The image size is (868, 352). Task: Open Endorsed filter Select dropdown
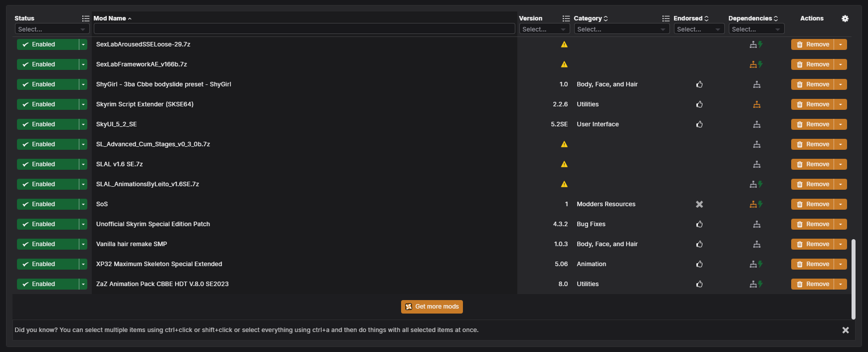click(699, 29)
